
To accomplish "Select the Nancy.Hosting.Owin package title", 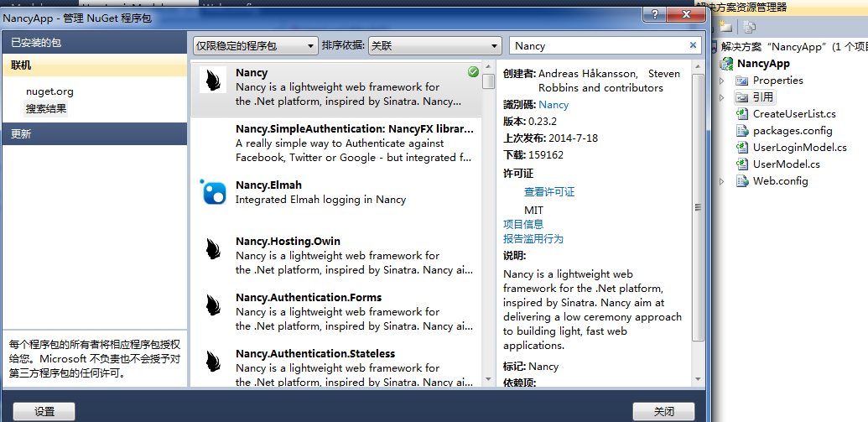I will [288, 242].
